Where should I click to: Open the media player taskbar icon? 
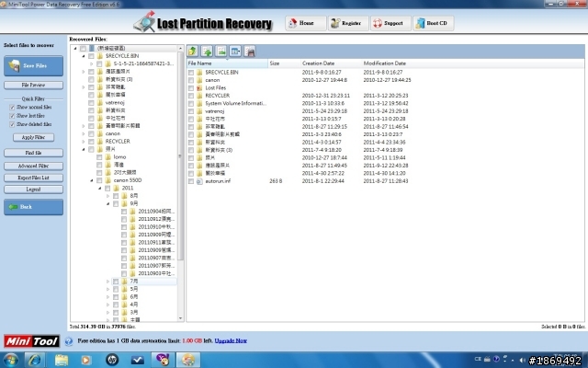click(85, 360)
